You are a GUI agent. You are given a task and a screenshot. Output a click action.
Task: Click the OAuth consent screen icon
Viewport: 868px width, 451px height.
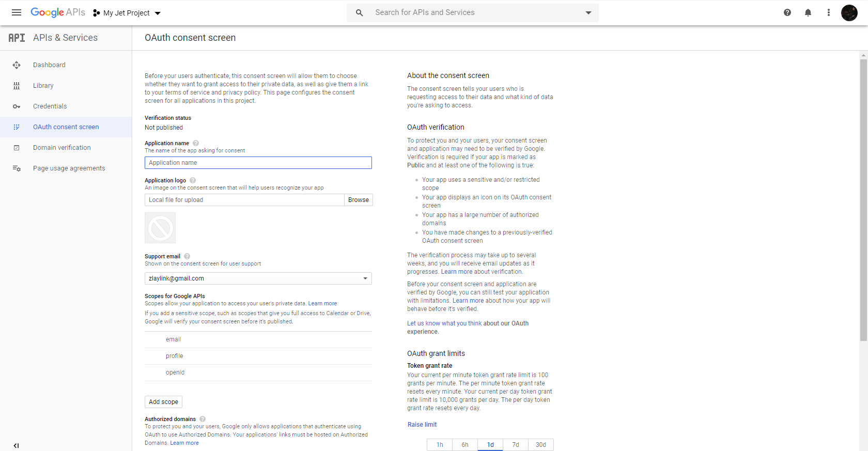(x=17, y=127)
